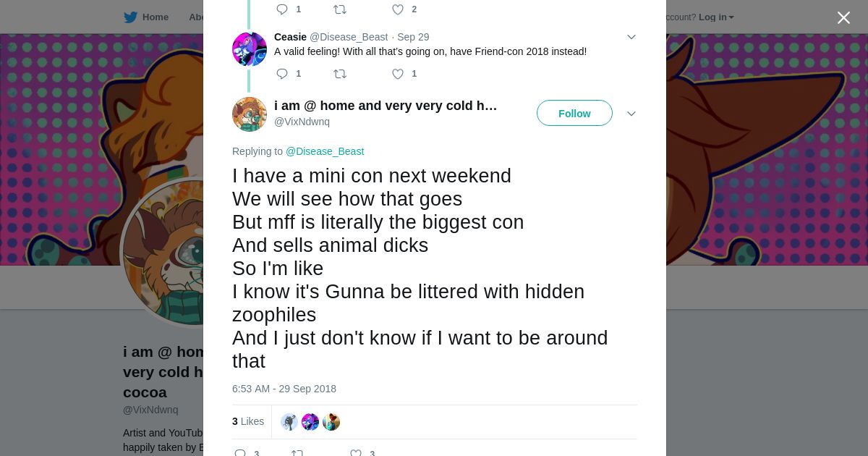The width and height of the screenshot is (868, 456).
Task: Follow the @VixNdwnq account
Action: [x=574, y=114]
